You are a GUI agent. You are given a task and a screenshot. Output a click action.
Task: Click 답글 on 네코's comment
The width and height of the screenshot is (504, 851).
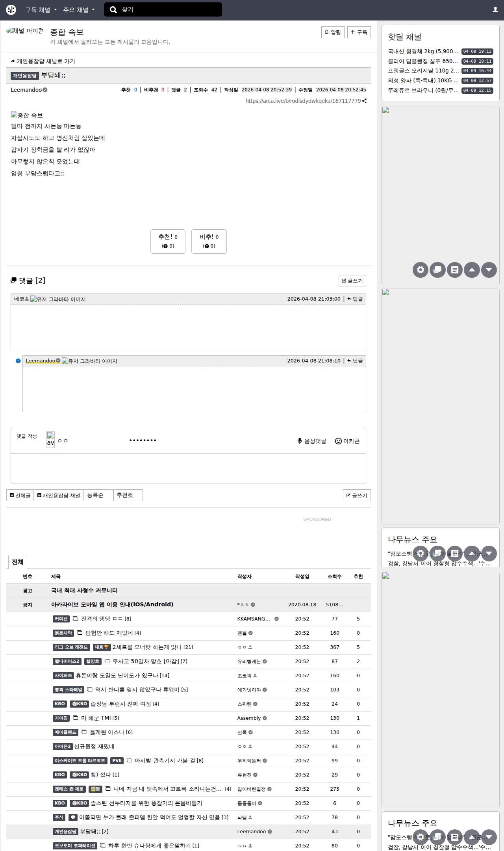coord(355,299)
